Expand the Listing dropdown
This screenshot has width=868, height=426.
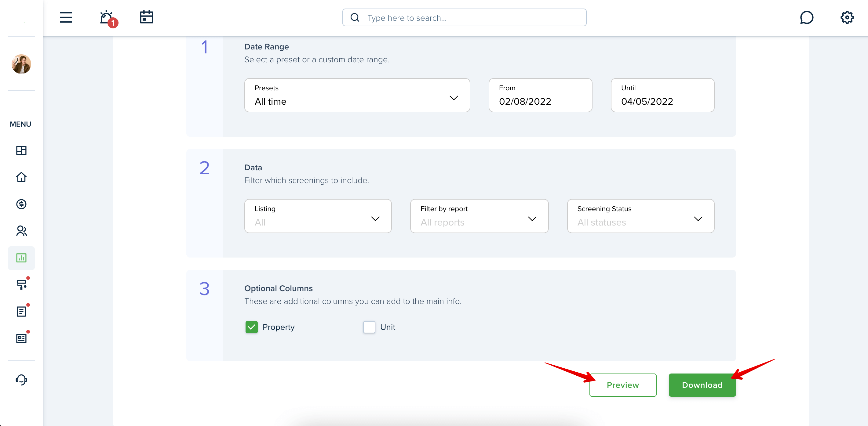click(x=318, y=216)
